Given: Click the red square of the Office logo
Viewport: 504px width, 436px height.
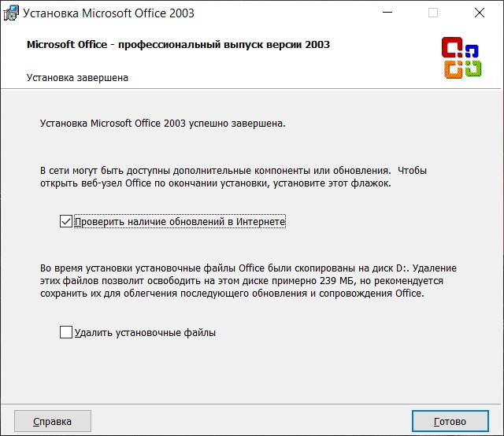Looking at the screenshot, I should coord(451,47).
